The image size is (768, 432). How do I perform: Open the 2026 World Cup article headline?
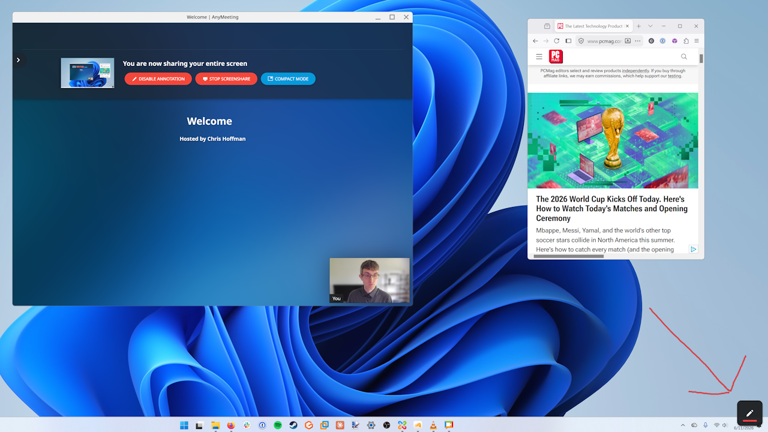611,209
